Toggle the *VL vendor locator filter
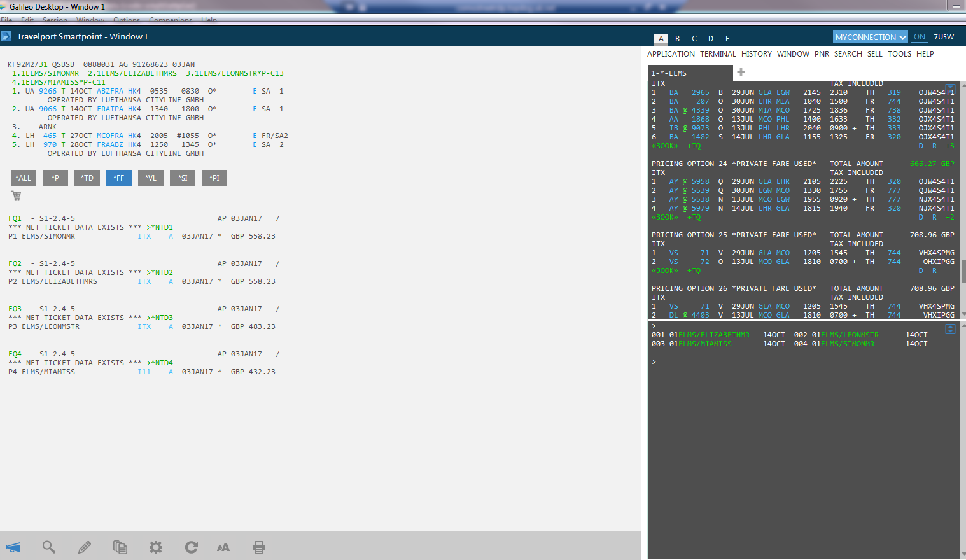 point(151,178)
